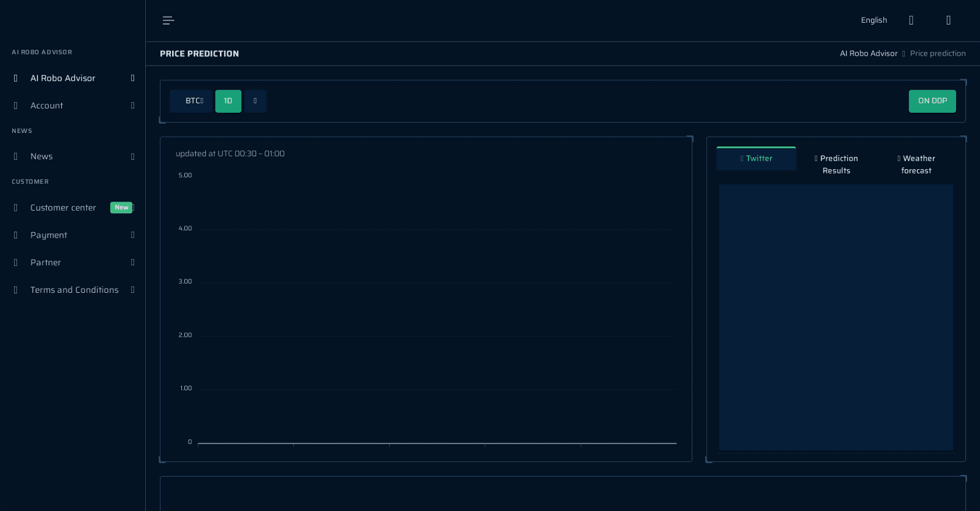Open the BTC coin dropdown
Screen dimensions: 980x511
pos(191,101)
